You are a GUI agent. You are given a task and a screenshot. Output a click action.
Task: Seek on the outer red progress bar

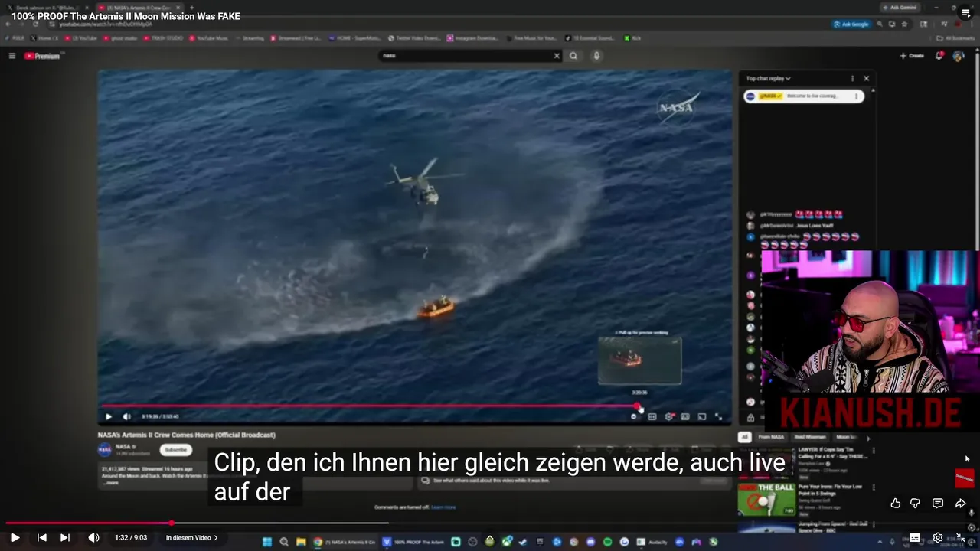(490, 523)
